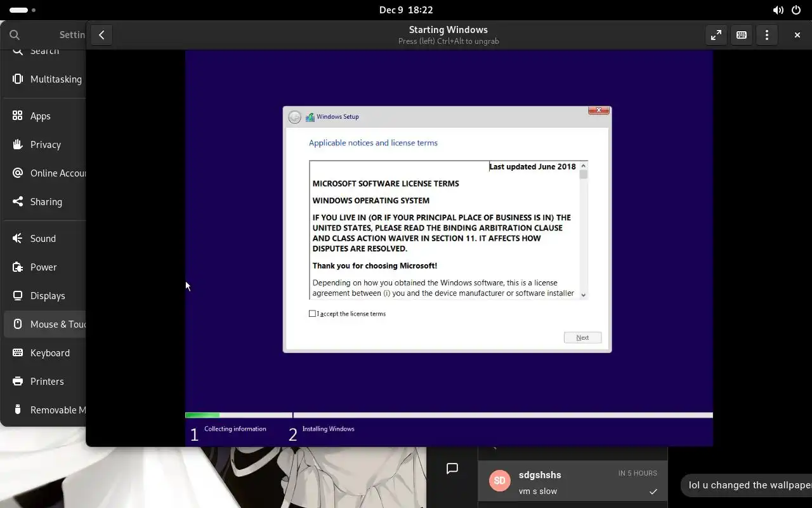Screen dimensions: 812x508
Task: Click the SD avatar in chat list
Action: click(500, 481)
